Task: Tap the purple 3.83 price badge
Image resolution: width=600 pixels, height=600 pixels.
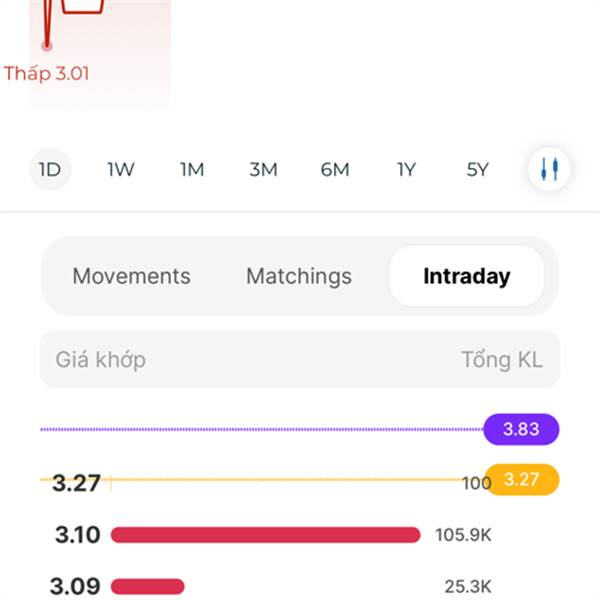Action: [521, 429]
